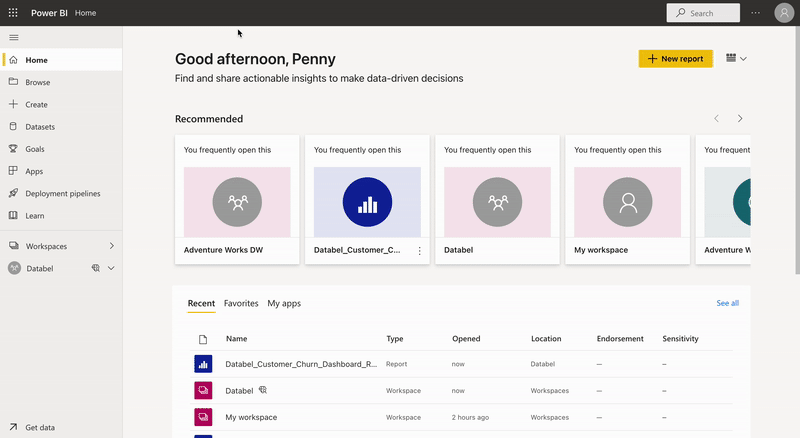Click the Learn book icon

click(13, 215)
